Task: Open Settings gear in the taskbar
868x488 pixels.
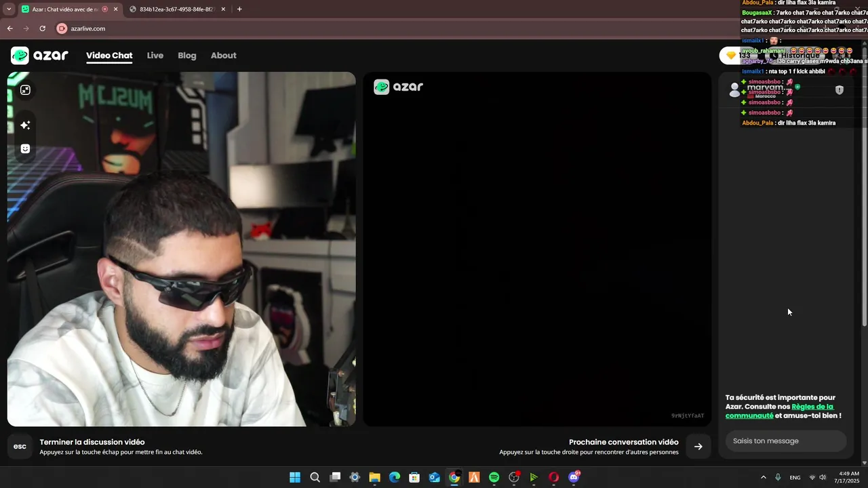Action: 355,477
